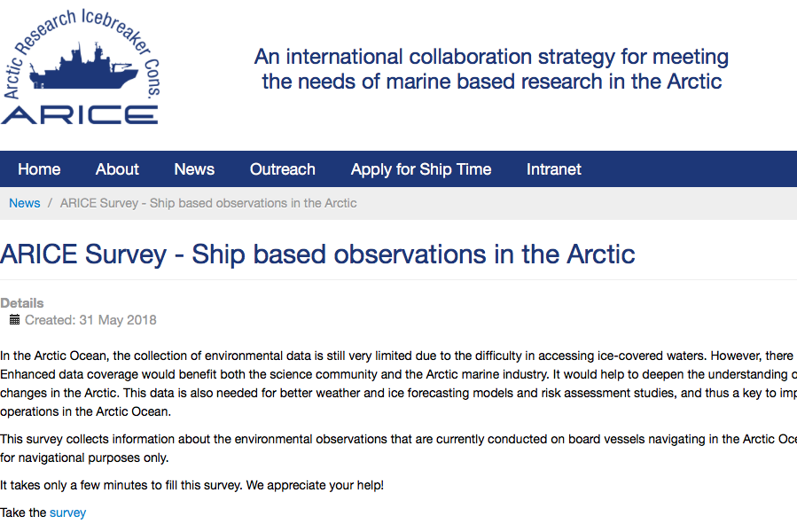
Task: Click the Details label
Action: point(22,303)
